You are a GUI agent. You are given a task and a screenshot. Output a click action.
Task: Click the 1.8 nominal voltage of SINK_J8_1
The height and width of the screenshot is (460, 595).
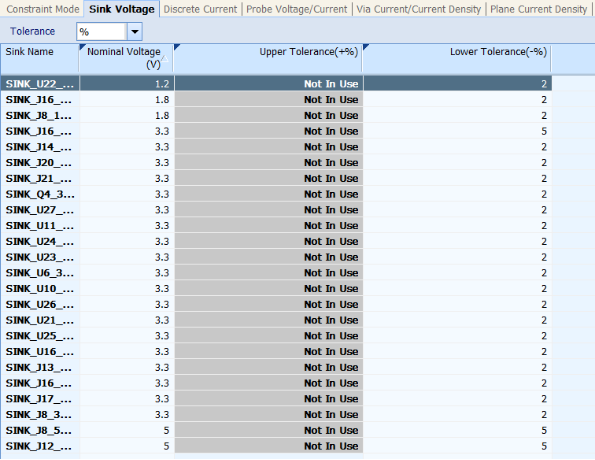coord(127,115)
